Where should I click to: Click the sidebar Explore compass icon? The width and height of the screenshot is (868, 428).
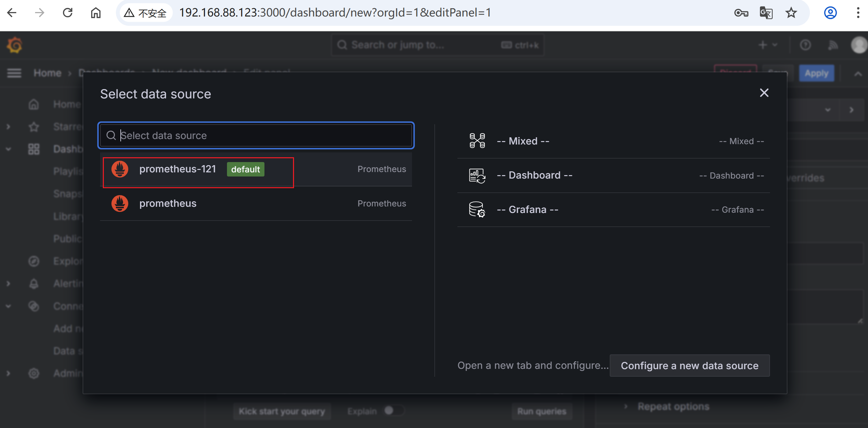pyautogui.click(x=34, y=261)
